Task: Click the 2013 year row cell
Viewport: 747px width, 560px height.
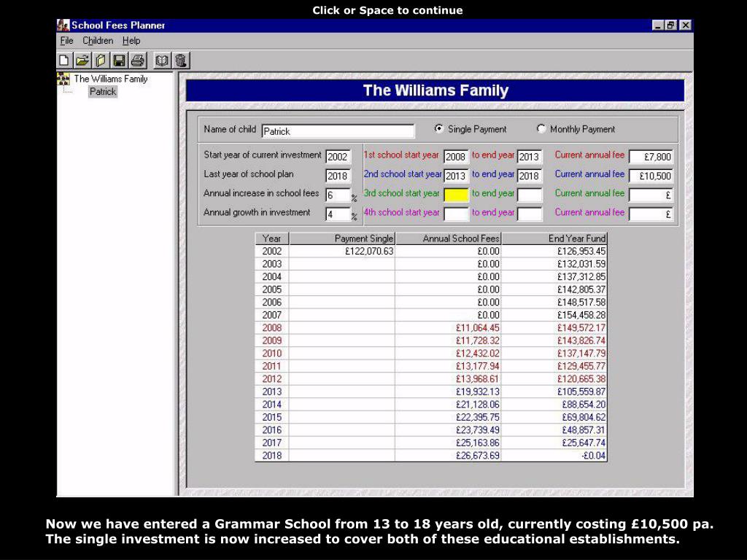Action: click(271, 392)
